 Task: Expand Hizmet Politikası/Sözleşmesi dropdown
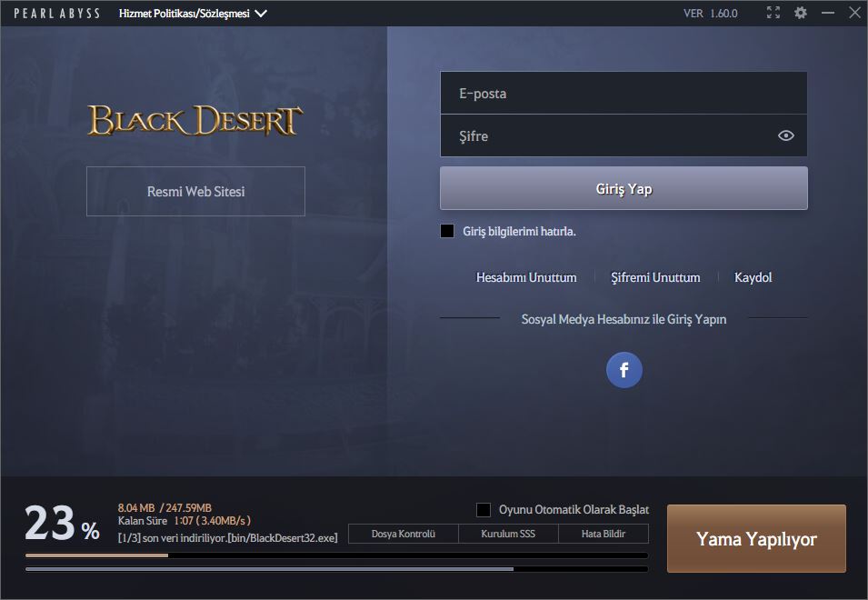tap(193, 14)
